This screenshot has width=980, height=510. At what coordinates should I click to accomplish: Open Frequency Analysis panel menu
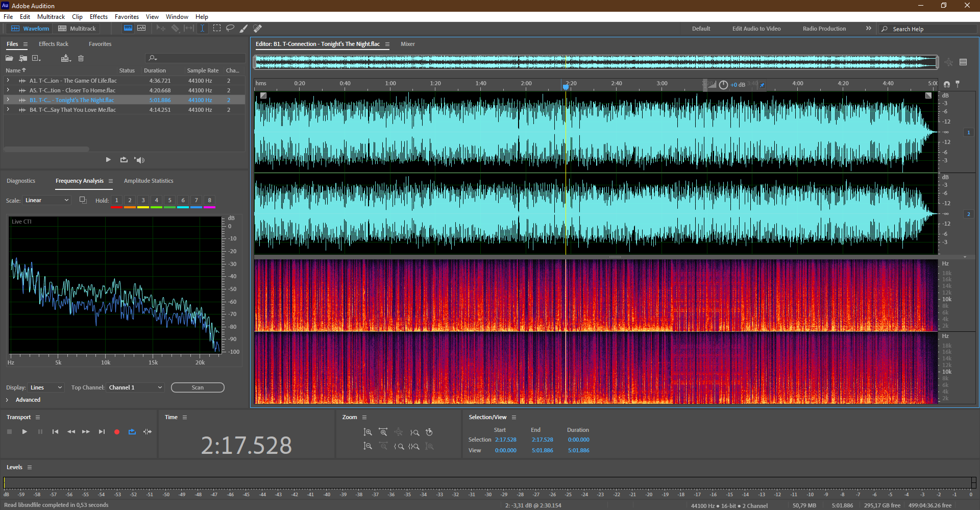[110, 181]
